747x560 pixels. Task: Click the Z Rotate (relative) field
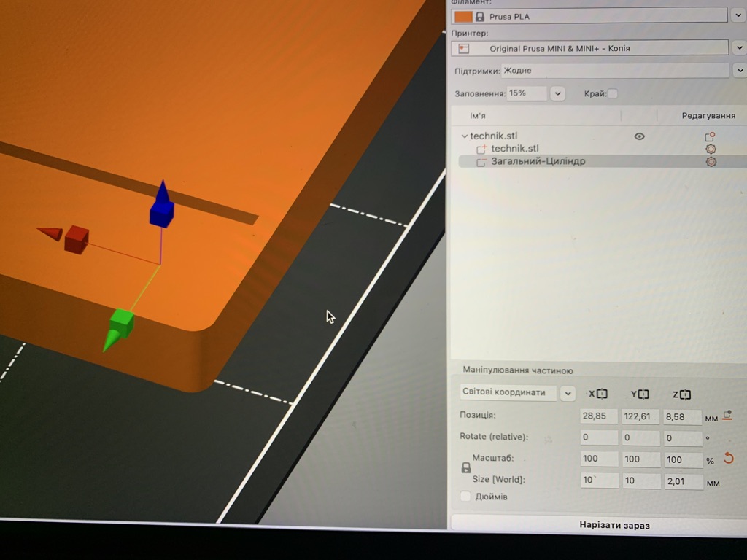pyautogui.click(x=683, y=438)
